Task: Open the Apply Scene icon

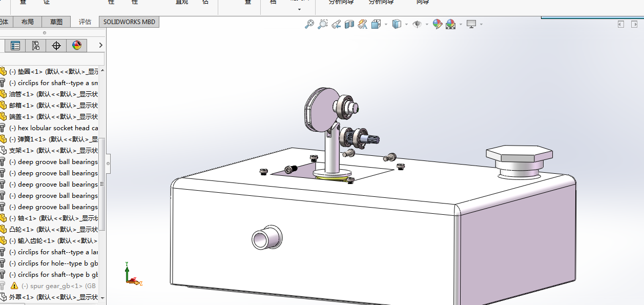Action: [x=450, y=24]
